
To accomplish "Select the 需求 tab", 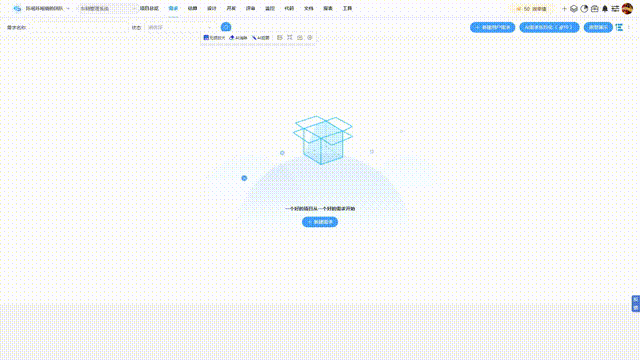I will coord(173,8).
